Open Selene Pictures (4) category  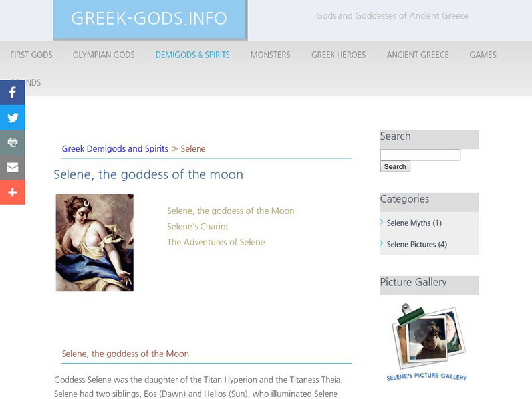coord(417,245)
